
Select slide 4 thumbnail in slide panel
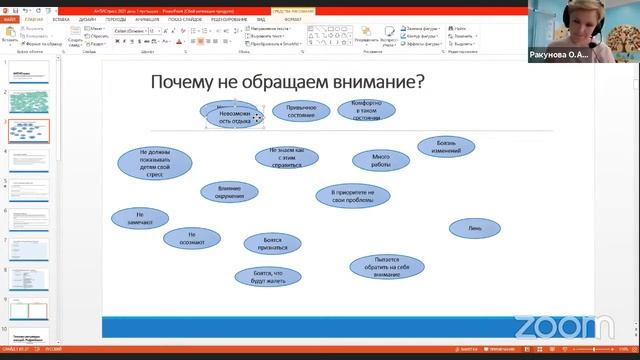29,161
